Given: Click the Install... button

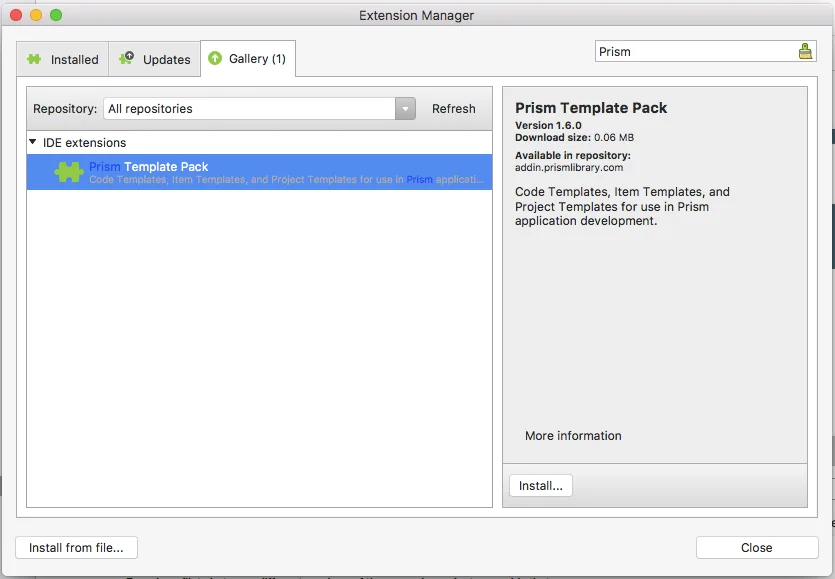Looking at the screenshot, I should [x=541, y=486].
